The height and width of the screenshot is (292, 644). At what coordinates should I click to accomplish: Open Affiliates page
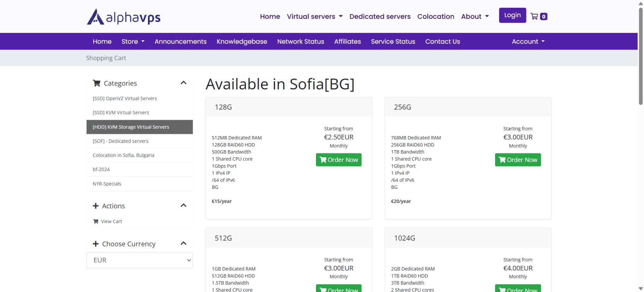click(347, 41)
